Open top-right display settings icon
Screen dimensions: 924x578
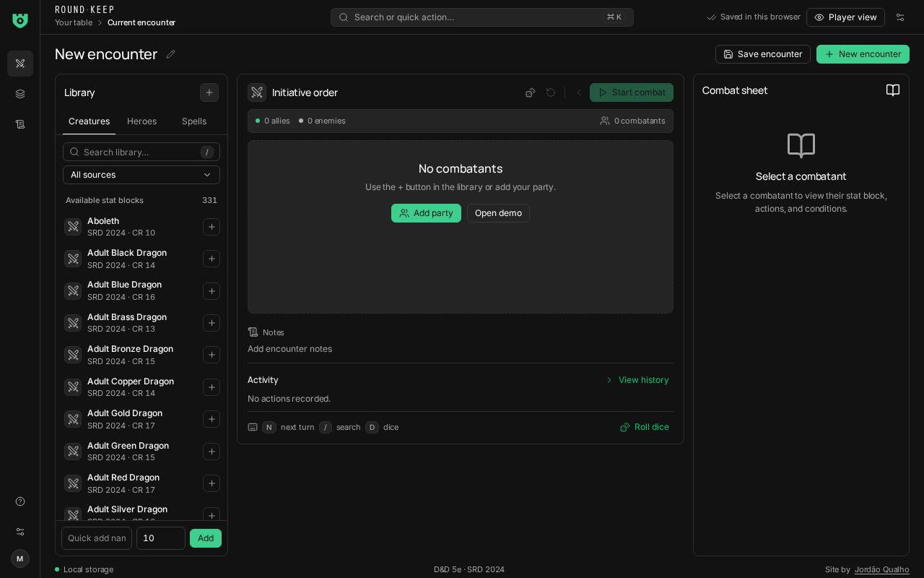(900, 17)
